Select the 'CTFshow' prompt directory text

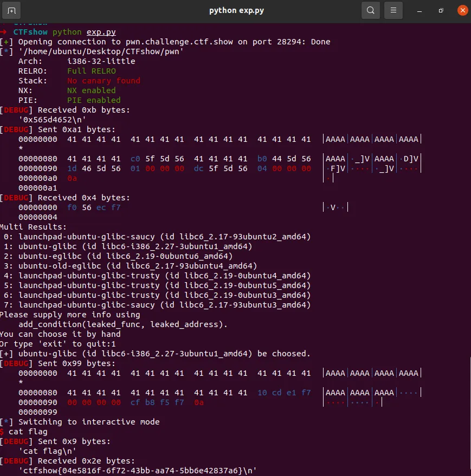pos(30,32)
